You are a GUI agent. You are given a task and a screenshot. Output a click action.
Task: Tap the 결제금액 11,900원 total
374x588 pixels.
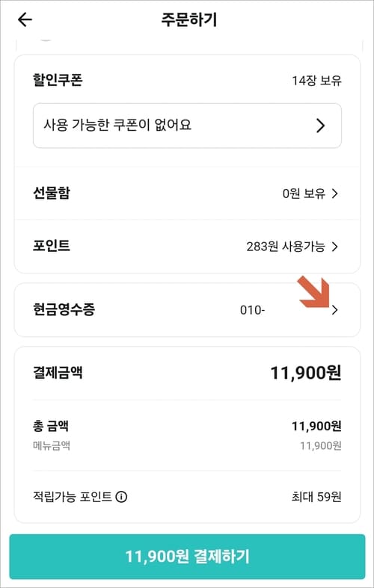pos(306,373)
